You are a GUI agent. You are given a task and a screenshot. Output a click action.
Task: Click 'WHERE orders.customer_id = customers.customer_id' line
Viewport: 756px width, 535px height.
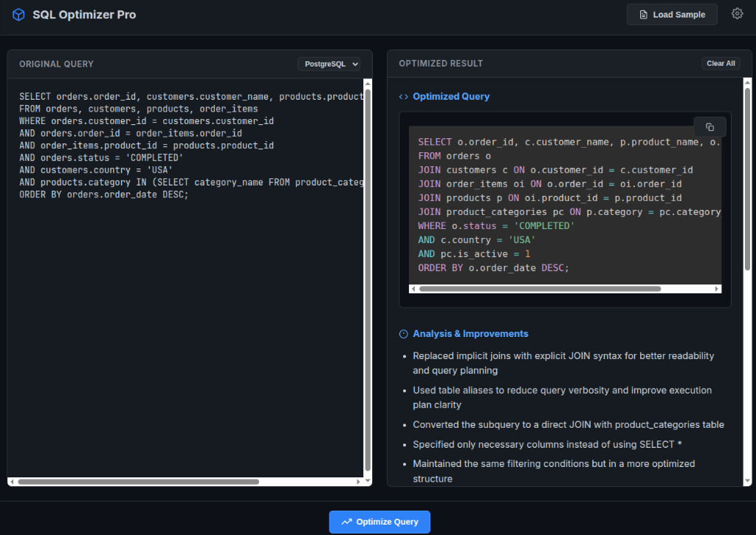point(147,121)
